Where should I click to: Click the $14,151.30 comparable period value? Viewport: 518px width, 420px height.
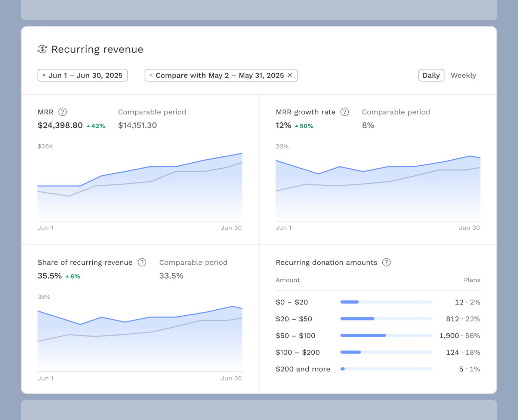tap(137, 125)
